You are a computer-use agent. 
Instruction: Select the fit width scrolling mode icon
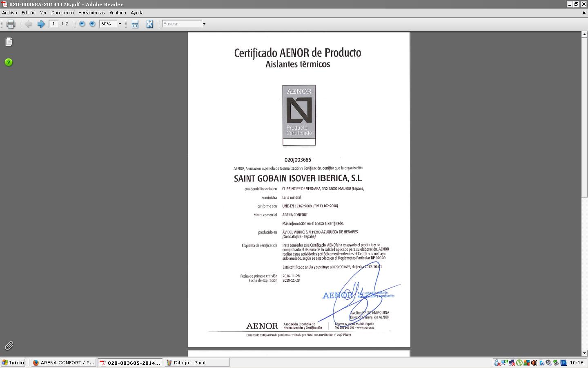[135, 24]
